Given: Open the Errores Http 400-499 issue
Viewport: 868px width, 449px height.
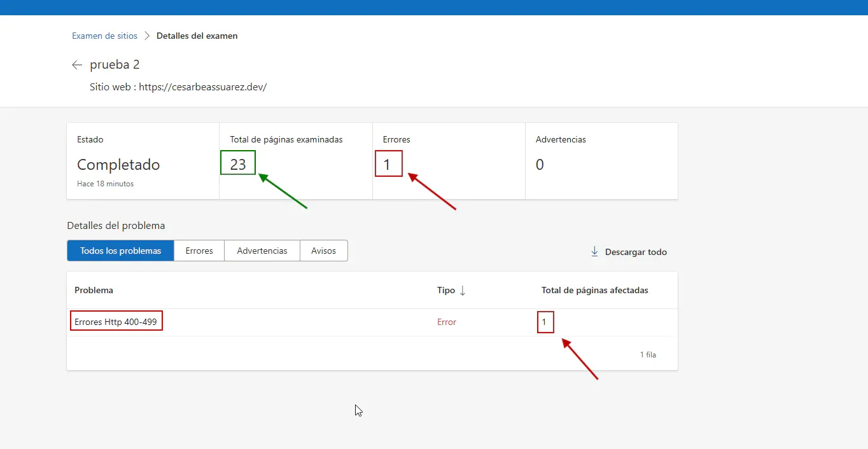Looking at the screenshot, I should [x=116, y=321].
